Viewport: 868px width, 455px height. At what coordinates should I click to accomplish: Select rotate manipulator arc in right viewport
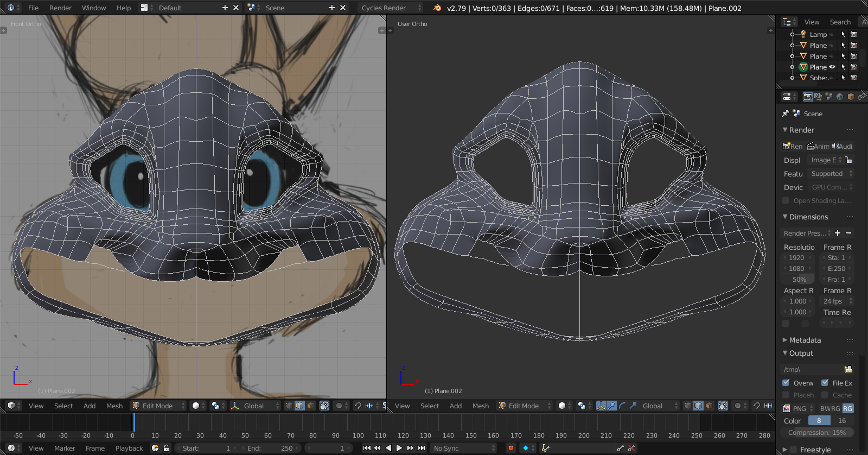click(622, 406)
